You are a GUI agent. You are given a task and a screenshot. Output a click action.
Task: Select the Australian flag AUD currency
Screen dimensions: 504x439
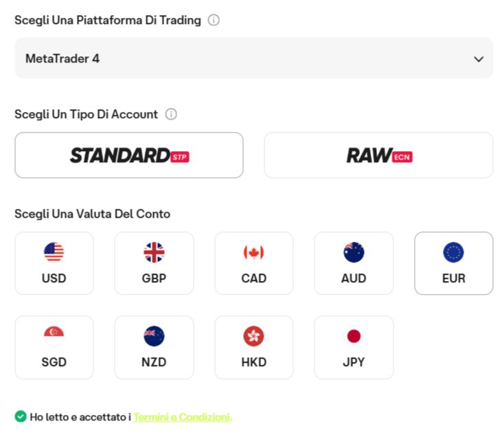354,263
